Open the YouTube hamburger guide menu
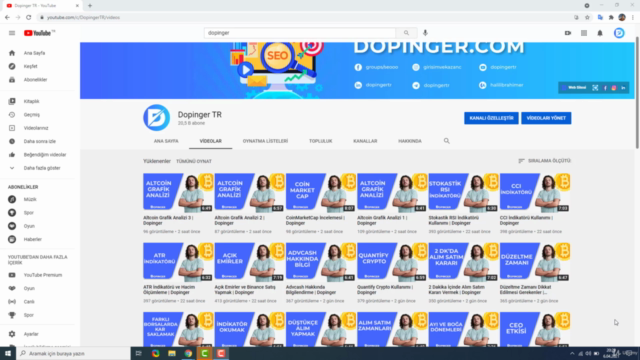Image resolution: width=640 pixels, height=360 pixels. pyautogui.click(x=12, y=33)
